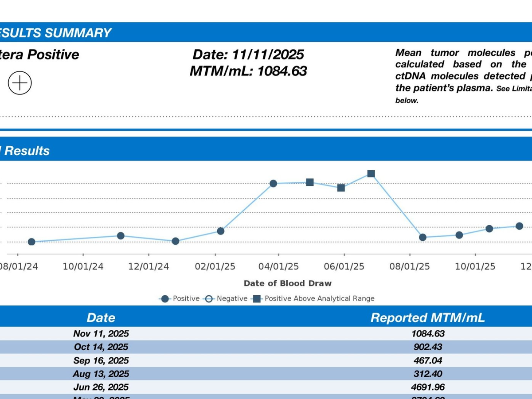Click the 902.43 value for Oct 14
This screenshot has width=532, height=399.
[427, 347]
